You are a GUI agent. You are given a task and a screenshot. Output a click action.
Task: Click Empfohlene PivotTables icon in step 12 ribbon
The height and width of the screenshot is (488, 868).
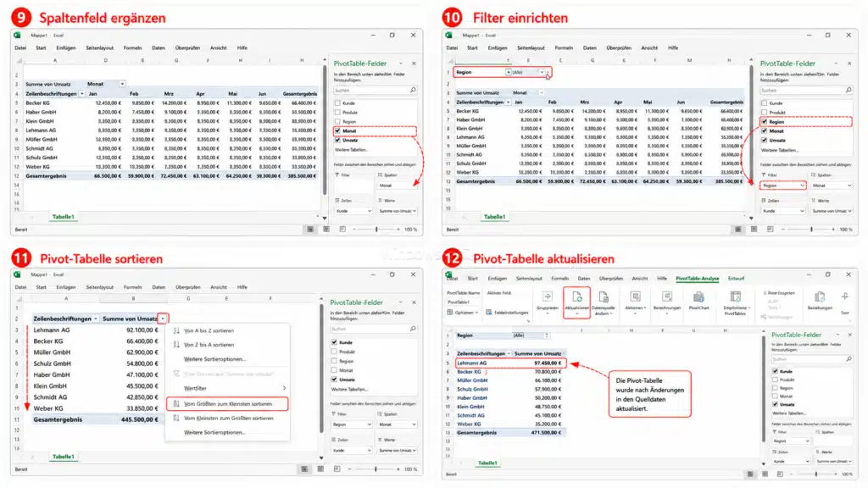click(736, 297)
